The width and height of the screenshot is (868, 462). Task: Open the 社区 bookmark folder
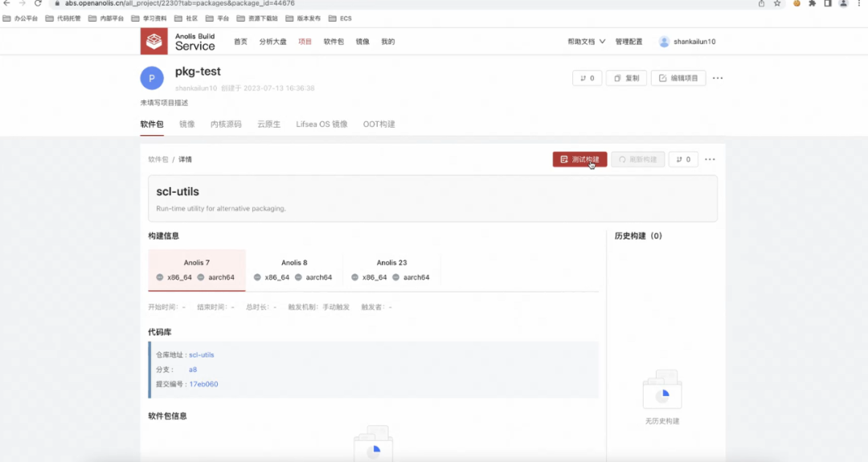pos(186,18)
